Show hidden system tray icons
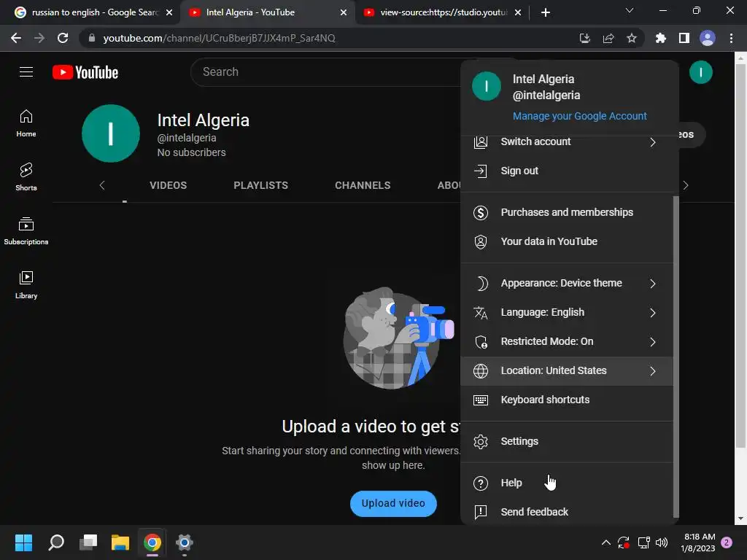This screenshot has height=560, width=747. tap(605, 542)
